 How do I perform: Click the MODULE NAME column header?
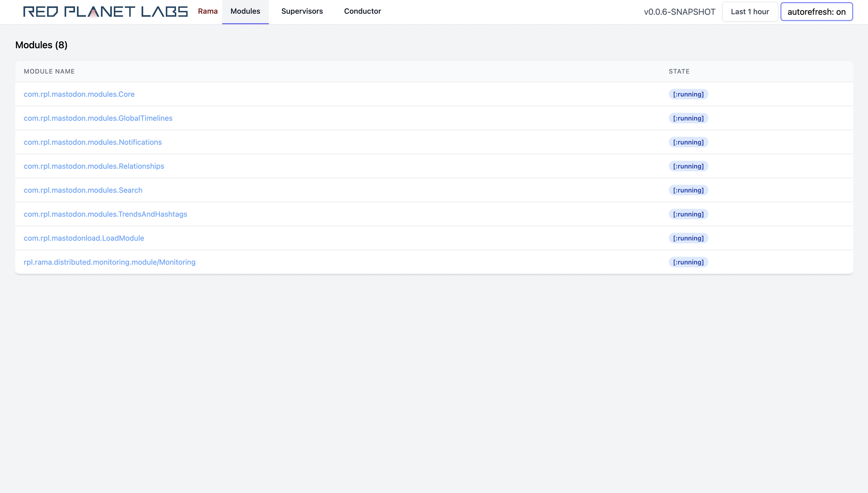(x=49, y=71)
